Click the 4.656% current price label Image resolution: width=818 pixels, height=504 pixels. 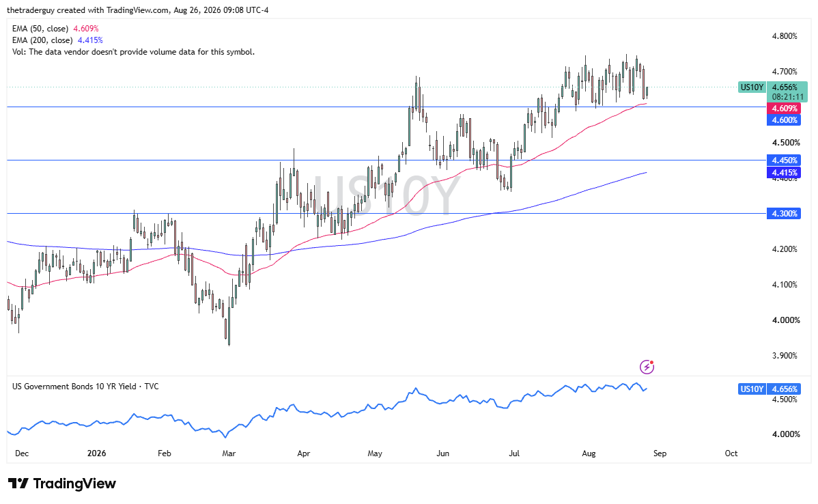pyautogui.click(x=785, y=87)
